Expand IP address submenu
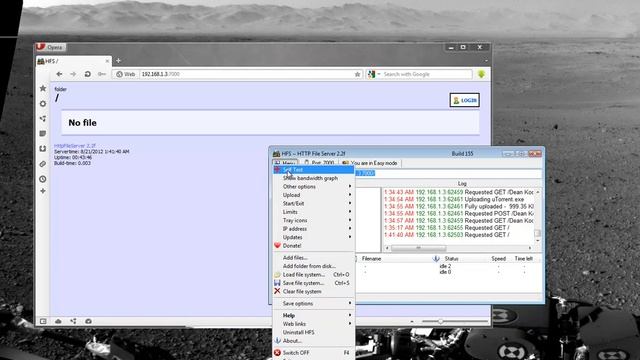 (x=313, y=229)
